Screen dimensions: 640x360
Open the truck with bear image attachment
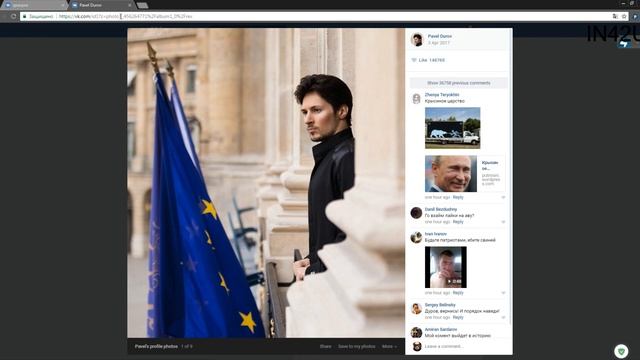(453, 128)
